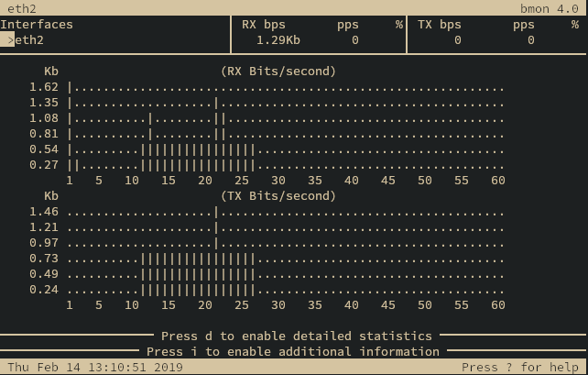Click the RX bps column header

(263, 25)
